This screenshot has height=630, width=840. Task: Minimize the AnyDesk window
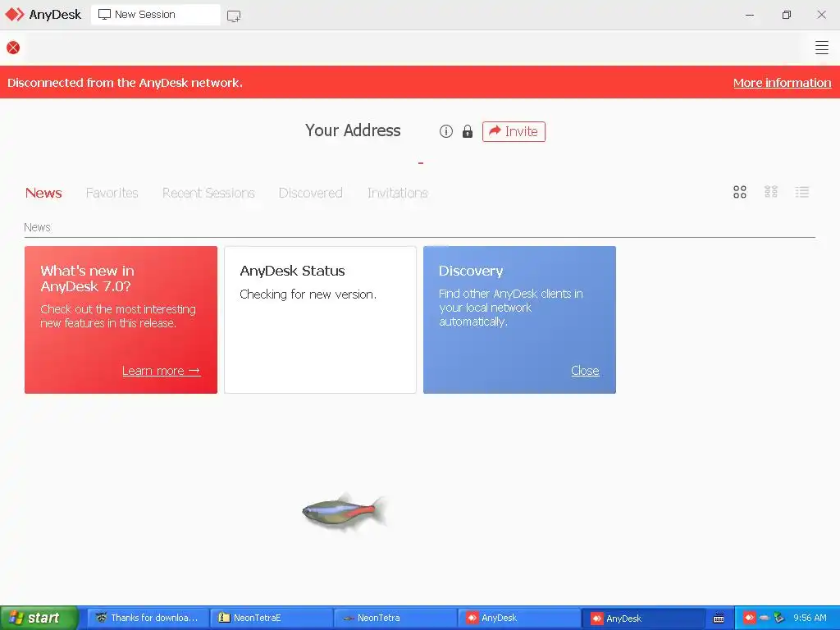pos(750,15)
